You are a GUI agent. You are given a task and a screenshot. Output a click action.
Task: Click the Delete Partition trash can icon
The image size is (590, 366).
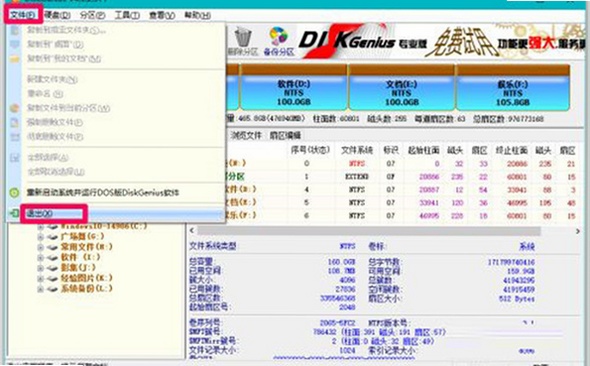pos(243,38)
